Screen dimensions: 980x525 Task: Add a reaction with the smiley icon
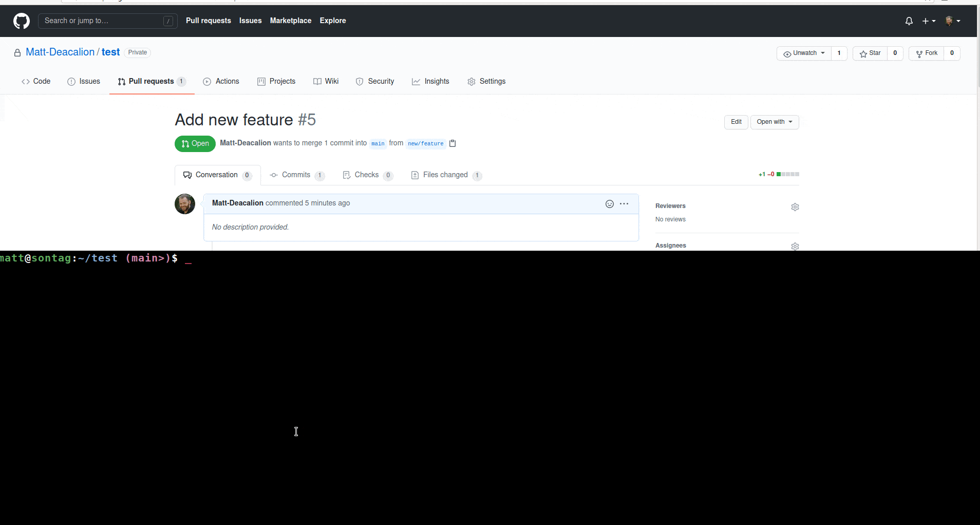610,204
